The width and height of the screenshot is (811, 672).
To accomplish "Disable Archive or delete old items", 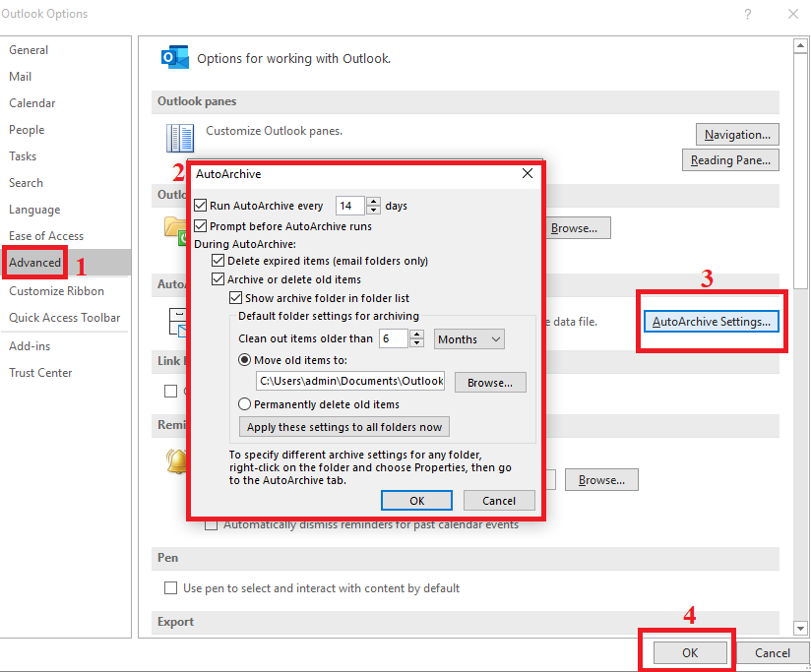I will point(218,279).
